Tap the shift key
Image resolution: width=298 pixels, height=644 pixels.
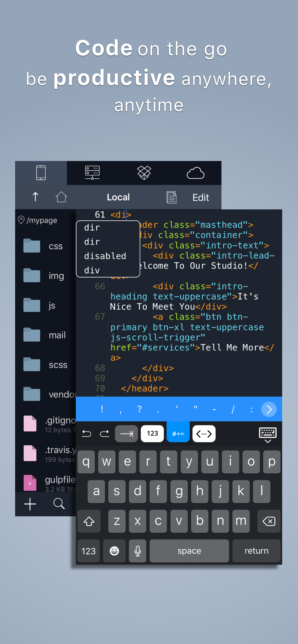89,521
